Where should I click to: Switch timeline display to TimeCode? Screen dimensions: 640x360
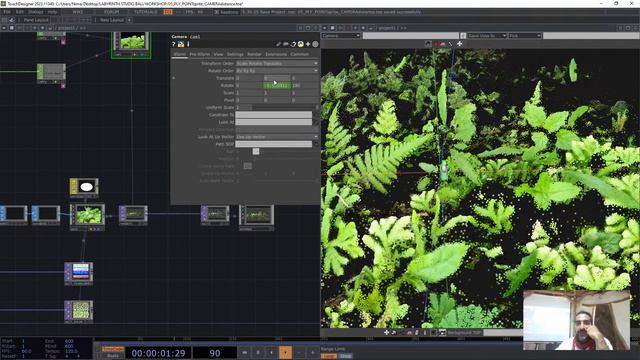coord(113,349)
